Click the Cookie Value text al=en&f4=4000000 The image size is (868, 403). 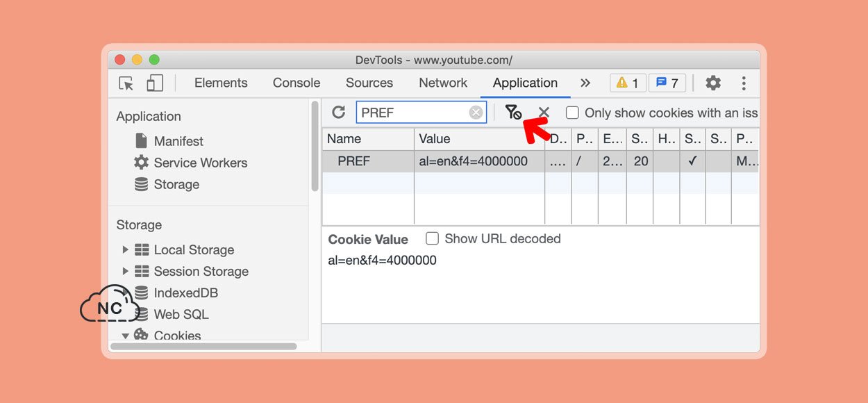pos(383,261)
